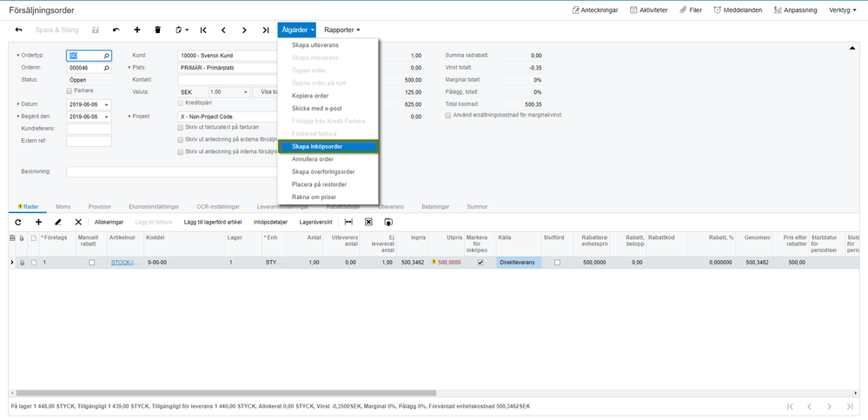
Task: Open the Åtgärder dropdown
Action: [x=297, y=30]
